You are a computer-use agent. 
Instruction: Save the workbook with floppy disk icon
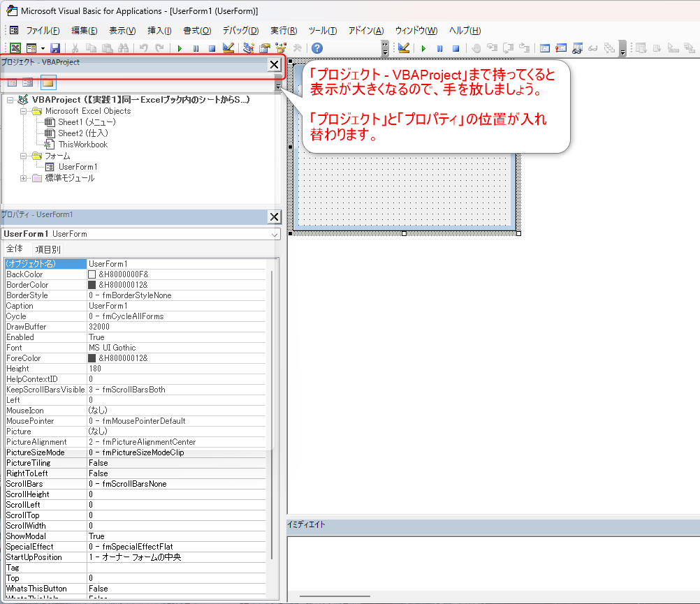click(55, 48)
